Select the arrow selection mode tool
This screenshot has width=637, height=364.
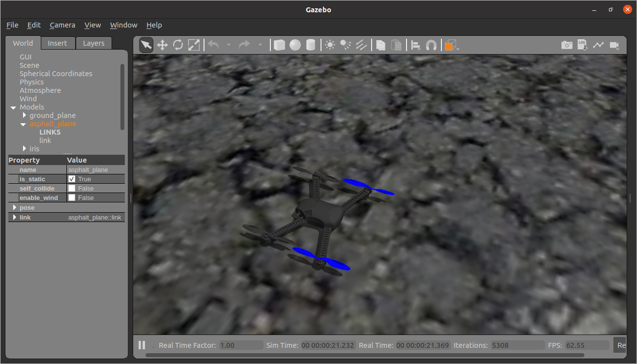pyautogui.click(x=146, y=45)
